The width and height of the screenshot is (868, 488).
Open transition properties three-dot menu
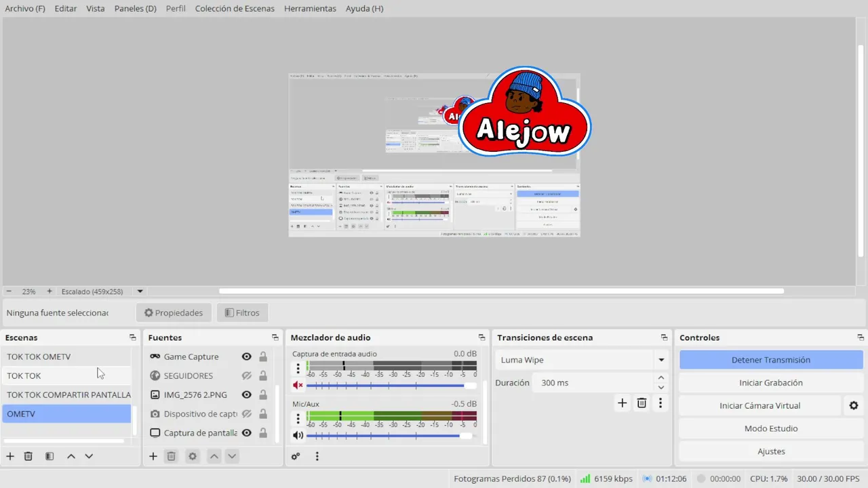coord(660,403)
